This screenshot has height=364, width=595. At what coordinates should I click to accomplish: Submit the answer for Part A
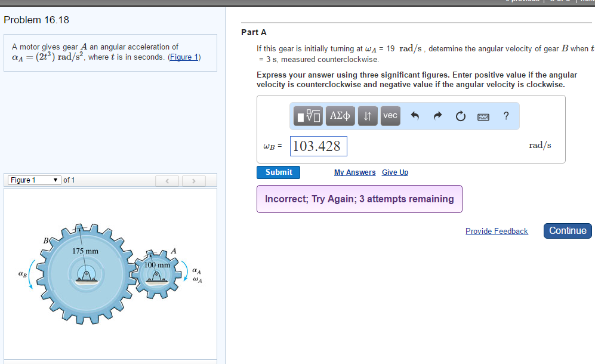278,172
